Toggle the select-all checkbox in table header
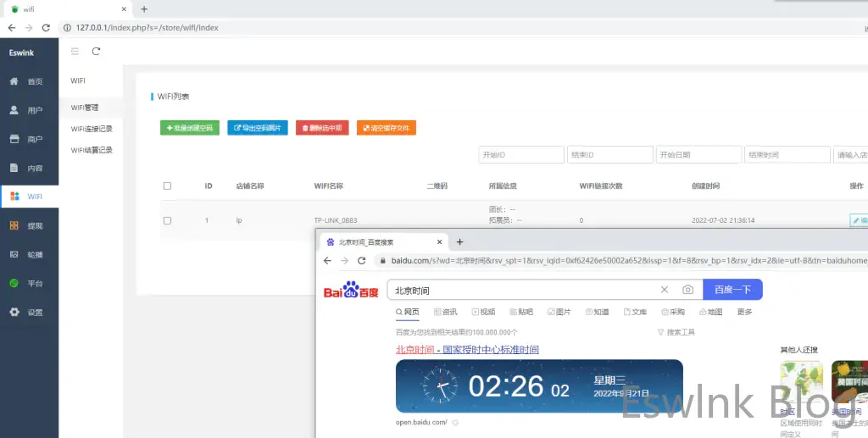The width and height of the screenshot is (868, 438). point(167,186)
